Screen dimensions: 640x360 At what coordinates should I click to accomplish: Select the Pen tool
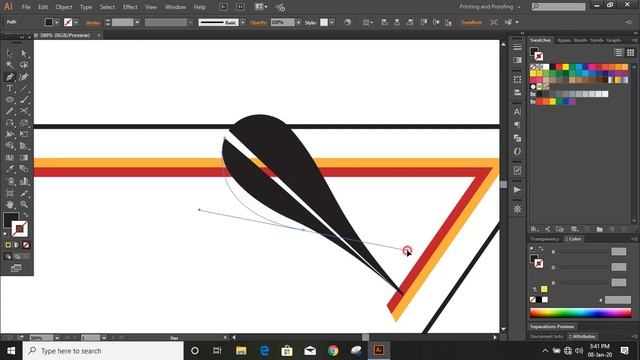(10, 77)
